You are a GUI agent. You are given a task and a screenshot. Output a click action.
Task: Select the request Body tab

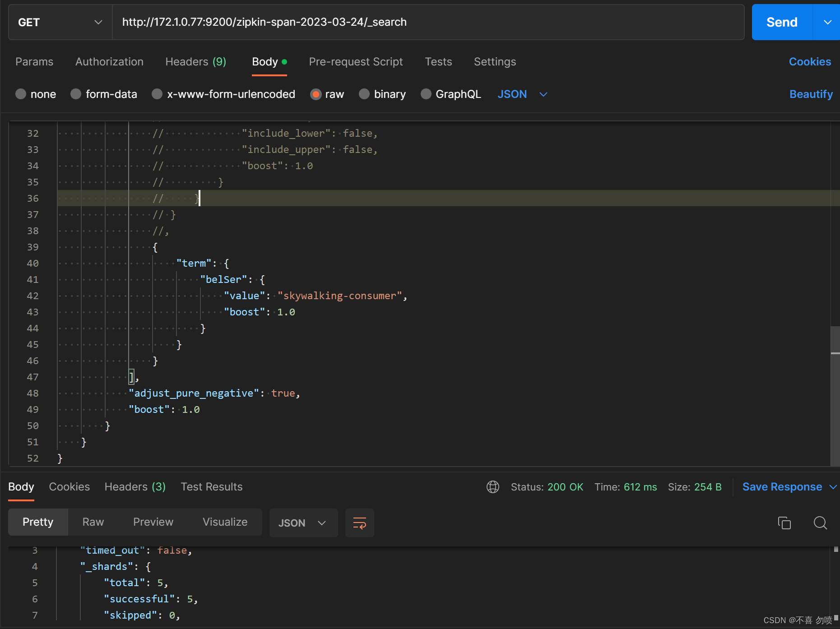[269, 62]
